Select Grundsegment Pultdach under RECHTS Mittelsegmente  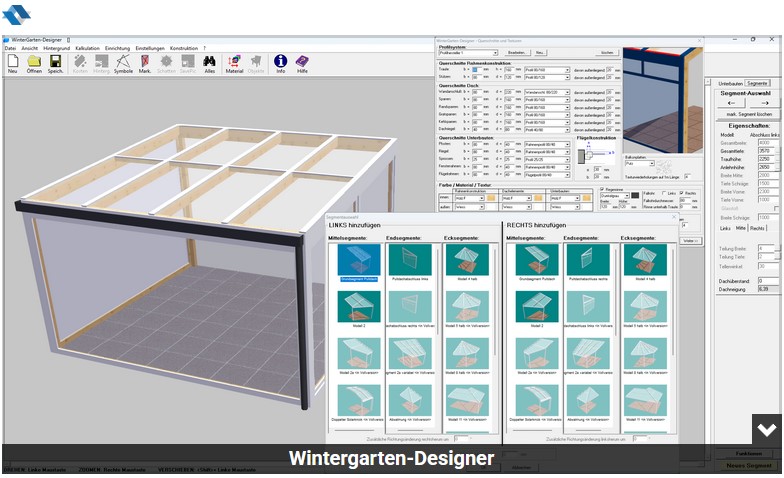click(x=536, y=262)
